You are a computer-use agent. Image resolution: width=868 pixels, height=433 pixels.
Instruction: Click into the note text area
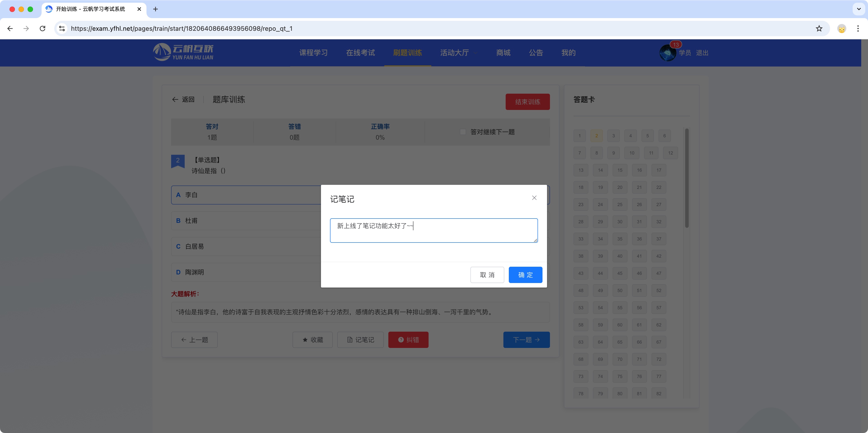(x=434, y=230)
